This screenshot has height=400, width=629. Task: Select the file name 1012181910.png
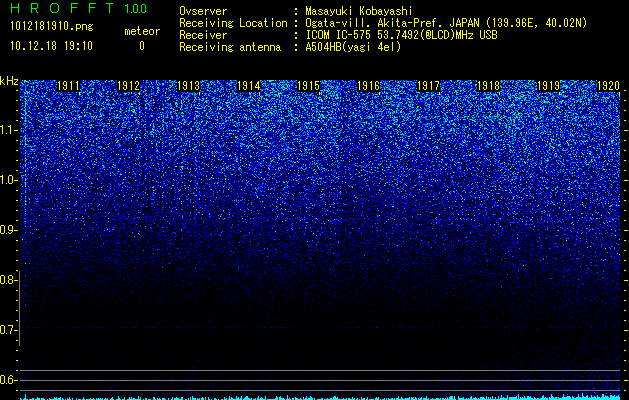point(51,27)
